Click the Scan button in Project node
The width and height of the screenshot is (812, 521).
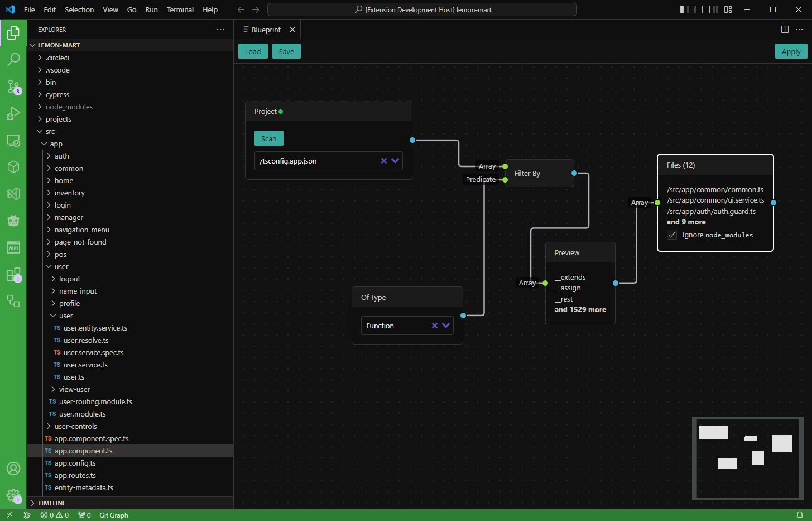[x=269, y=138]
